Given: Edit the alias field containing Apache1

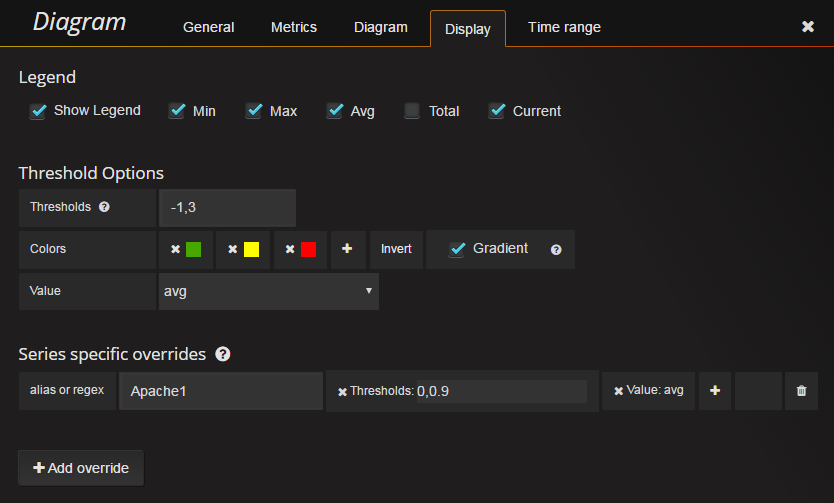Looking at the screenshot, I should [x=221, y=391].
